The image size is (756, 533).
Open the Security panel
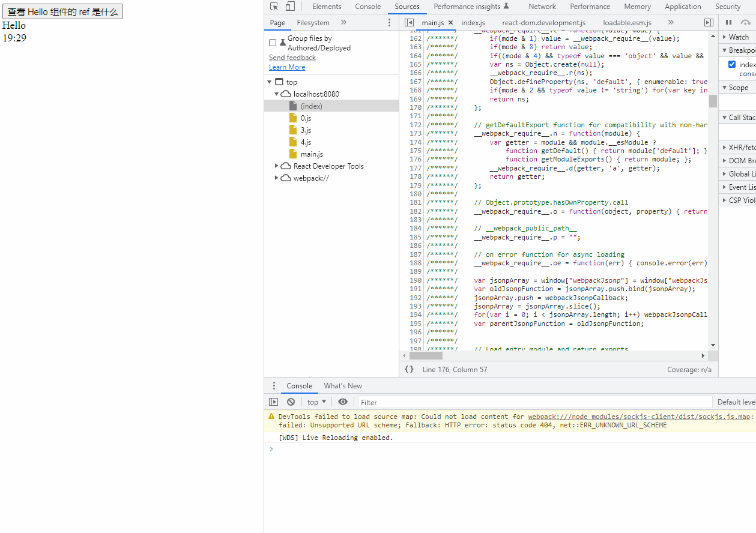[x=728, y=7]
